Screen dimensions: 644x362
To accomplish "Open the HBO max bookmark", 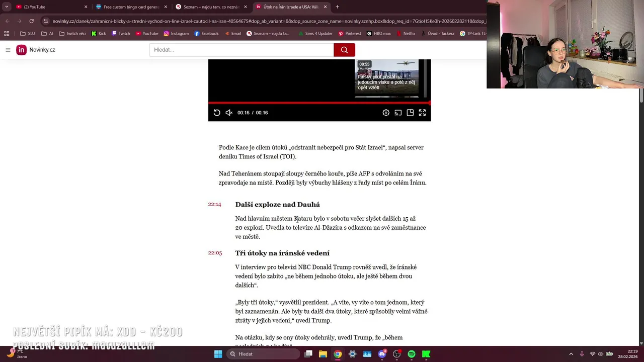I will pos(379,34).
